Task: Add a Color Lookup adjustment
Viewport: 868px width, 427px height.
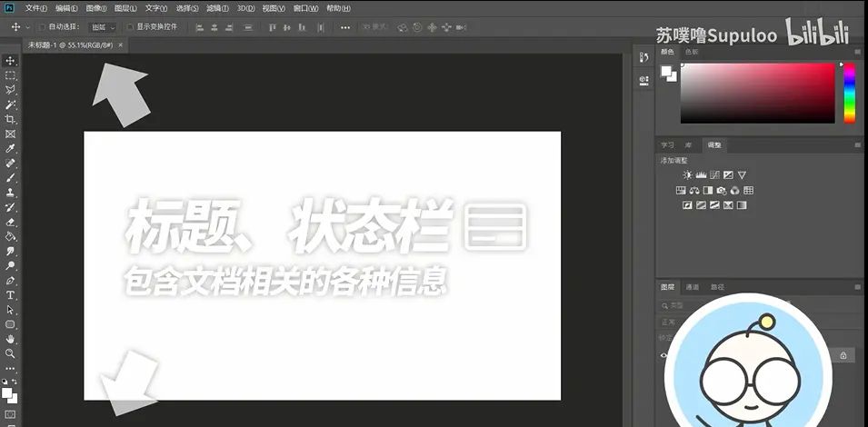Action: point(748,190)
